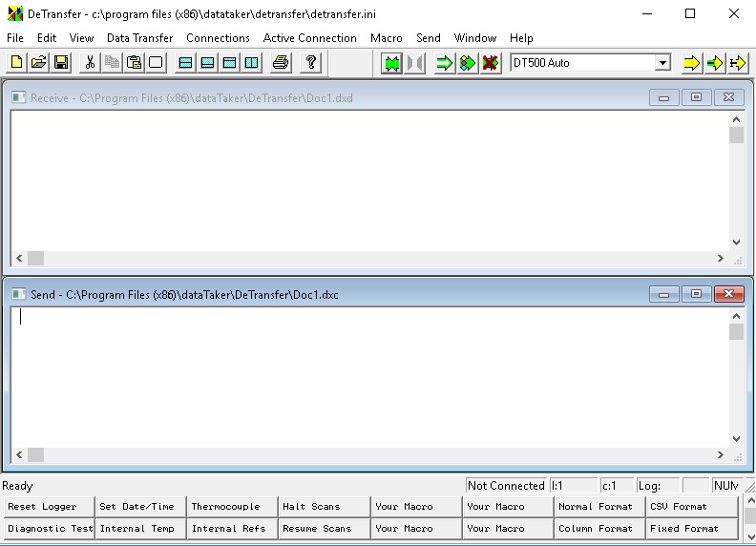
Task: Select the CSV Format macro button
Action: [691, 507]
